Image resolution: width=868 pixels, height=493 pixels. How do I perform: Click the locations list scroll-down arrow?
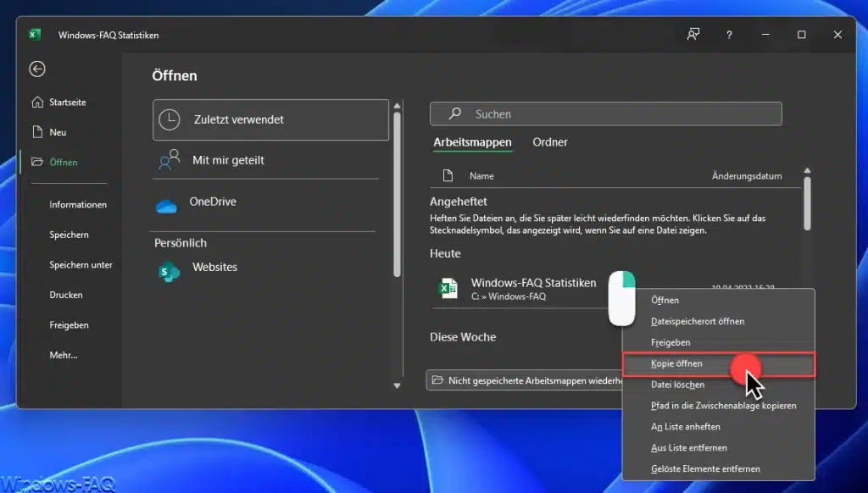[397, 385]
